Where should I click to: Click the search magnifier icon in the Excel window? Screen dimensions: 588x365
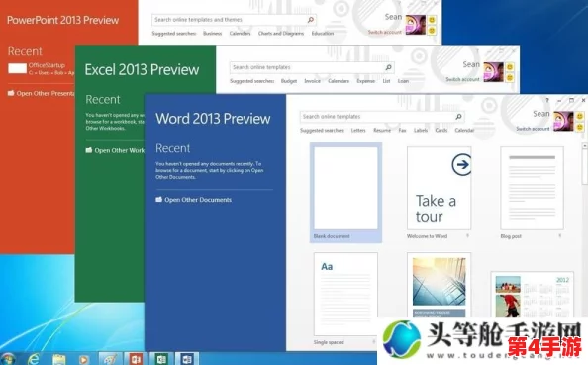coord(388,67)
